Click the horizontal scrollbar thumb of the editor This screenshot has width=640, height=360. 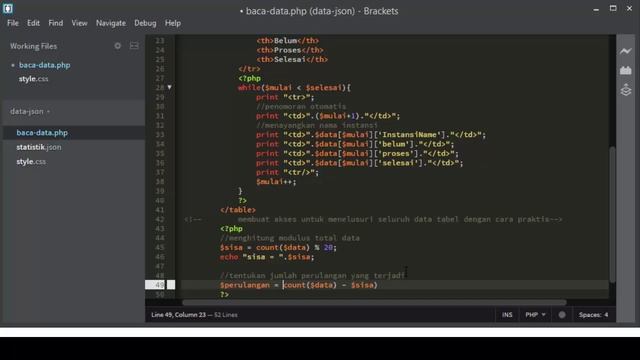[x=374, y=302]
